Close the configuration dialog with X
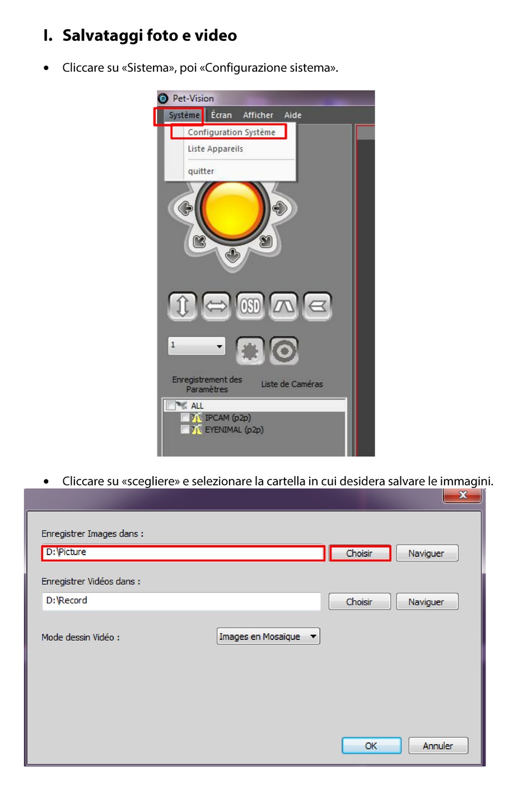Image resolution: width=532 pixels, height=795 pixels. pyautogui.click(x=463, y=495)
